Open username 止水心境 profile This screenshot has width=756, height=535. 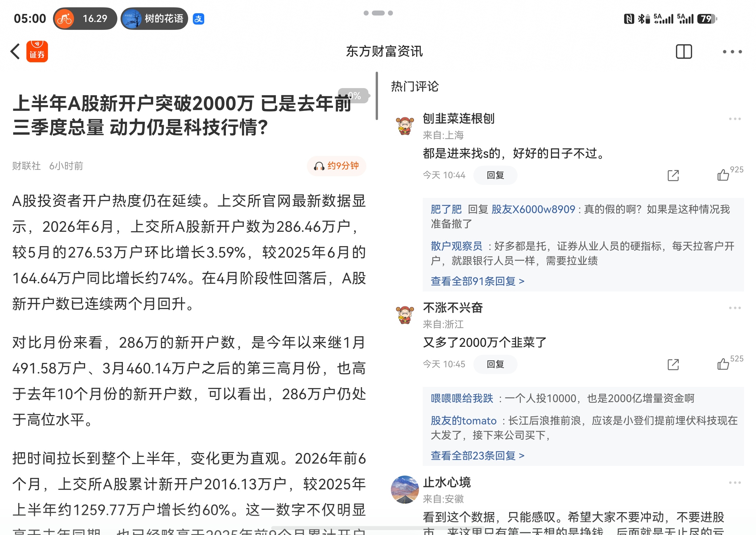[446, 482]
